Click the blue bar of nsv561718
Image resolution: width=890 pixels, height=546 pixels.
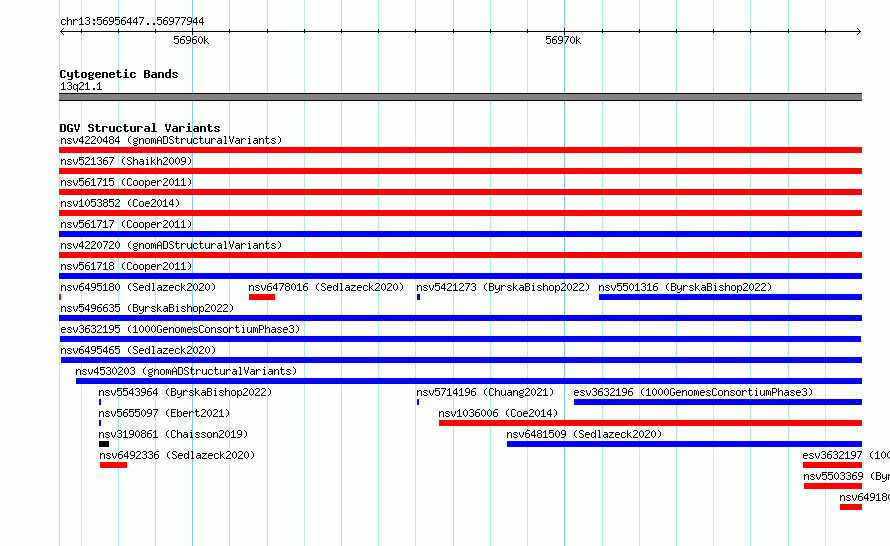pyautogui.click(x=460, y=276)
